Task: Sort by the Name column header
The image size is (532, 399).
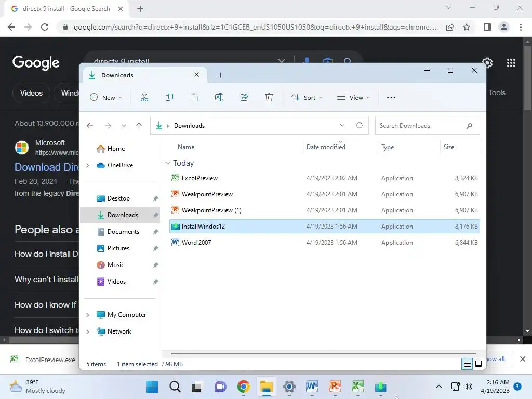Action: pyautogui.click(x=186, y=147)
